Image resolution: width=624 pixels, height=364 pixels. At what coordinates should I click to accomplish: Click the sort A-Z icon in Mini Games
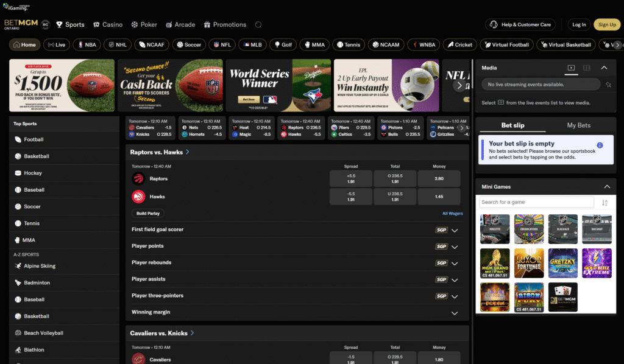pyautogui.click(x=604, y=203)
